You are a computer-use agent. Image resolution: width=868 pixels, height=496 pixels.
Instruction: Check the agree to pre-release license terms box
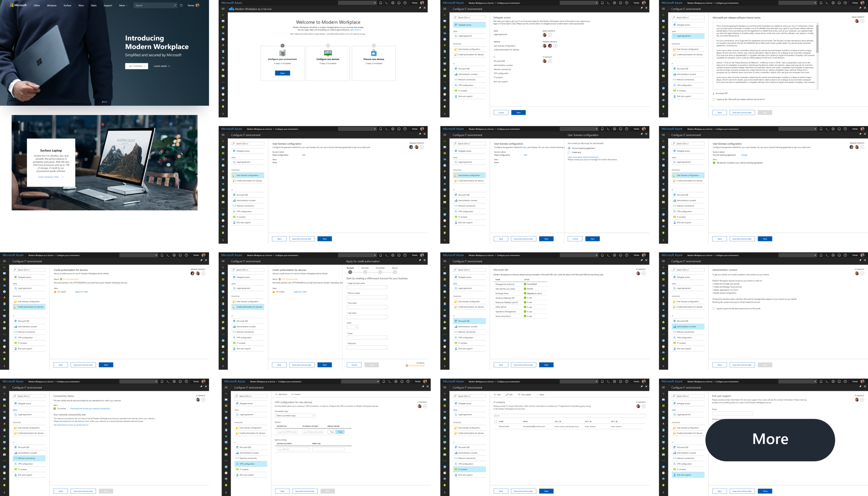click(x=714, y=100)
